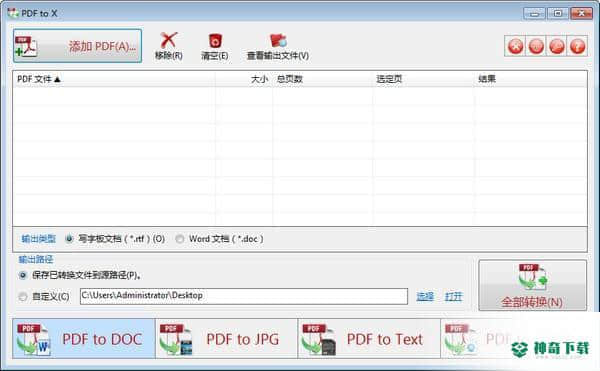Click the 清空(E) trash bin icon

215,41
